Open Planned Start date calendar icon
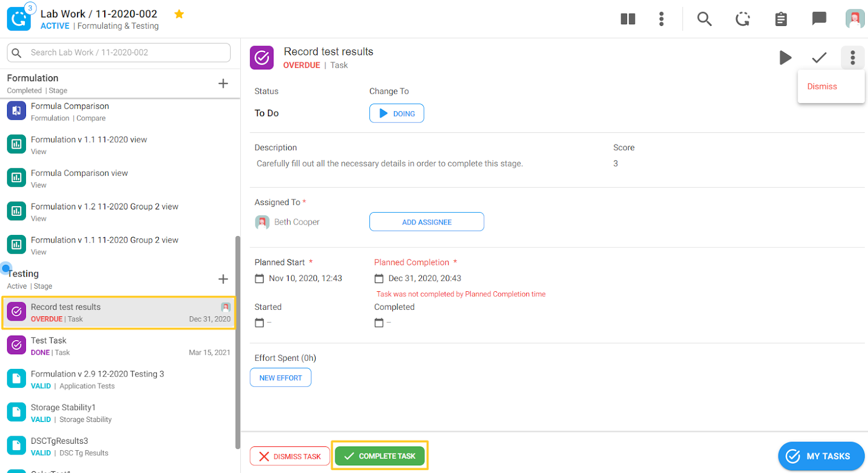Image resolution: width=868 pixels, height=473 pixels. (x=259, y=278)
